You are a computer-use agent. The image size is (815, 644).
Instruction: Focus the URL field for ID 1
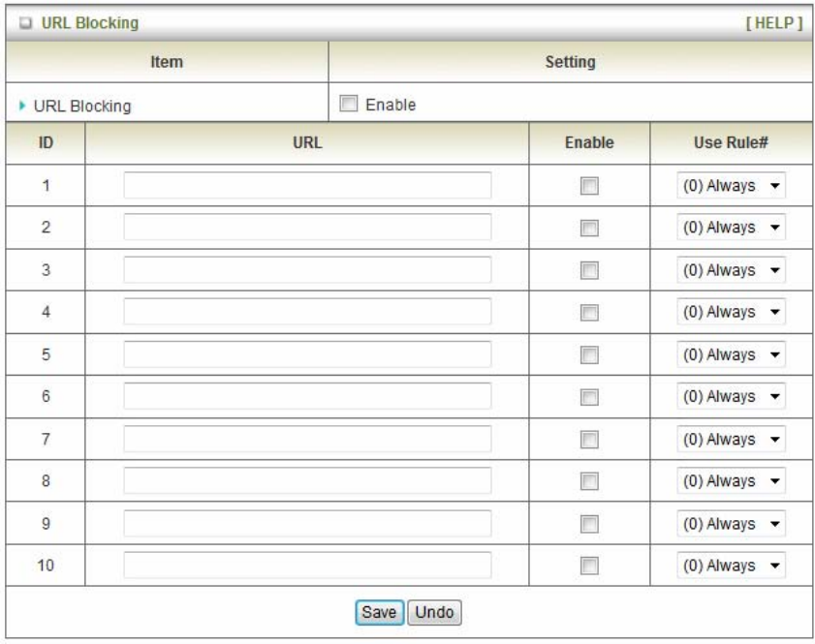pyautogui.click(x=307, y=187)
